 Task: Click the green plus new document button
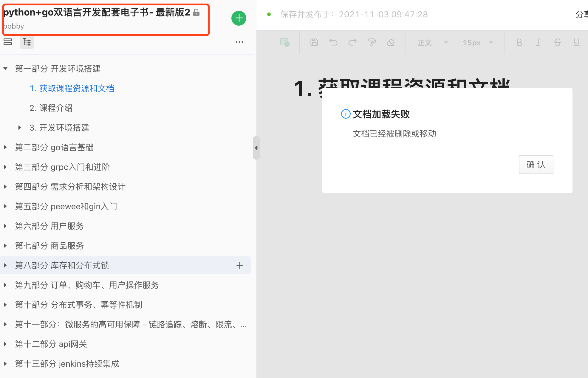point(239,18)
